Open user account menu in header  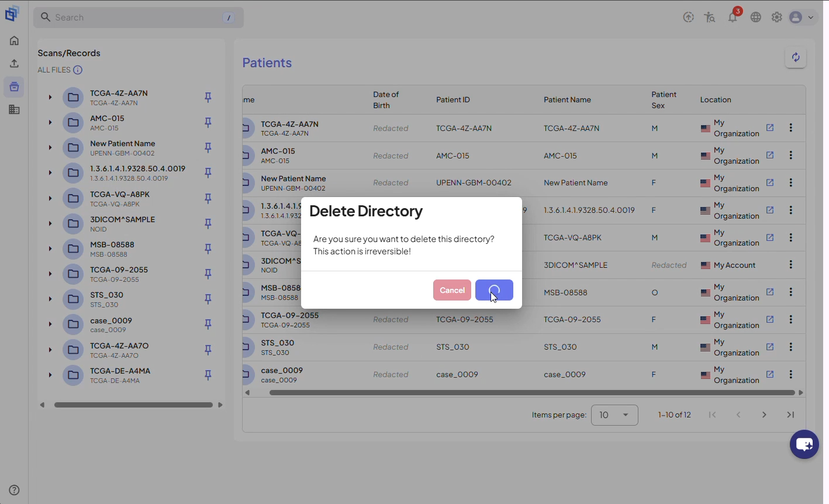pyautogui.click(x=802, y=18)
